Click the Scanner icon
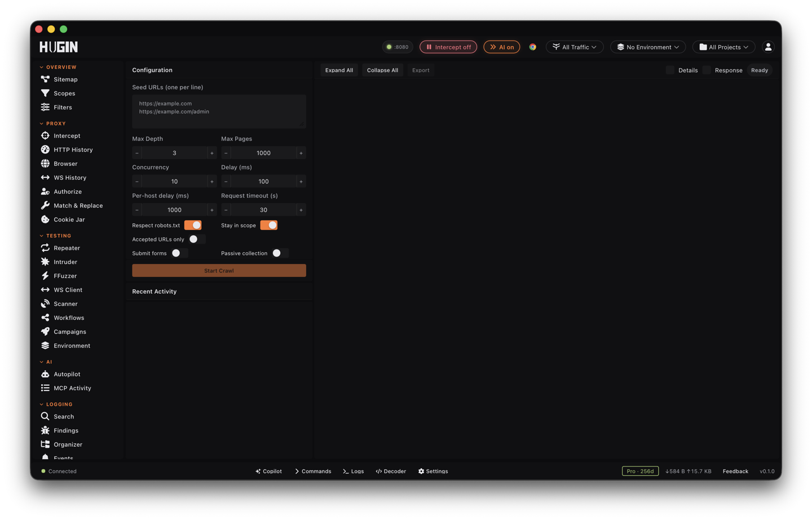This screenshot has height=520, width=812. pos(45,303)
